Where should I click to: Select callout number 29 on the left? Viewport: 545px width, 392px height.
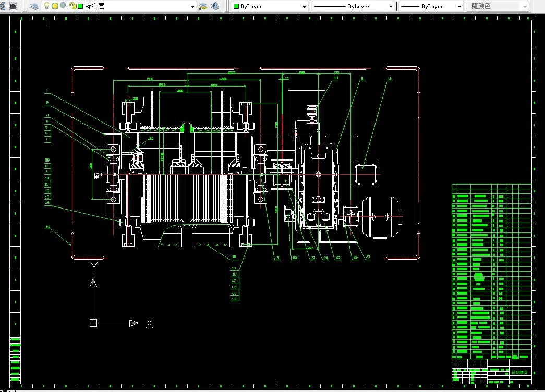tap(47, 160)
